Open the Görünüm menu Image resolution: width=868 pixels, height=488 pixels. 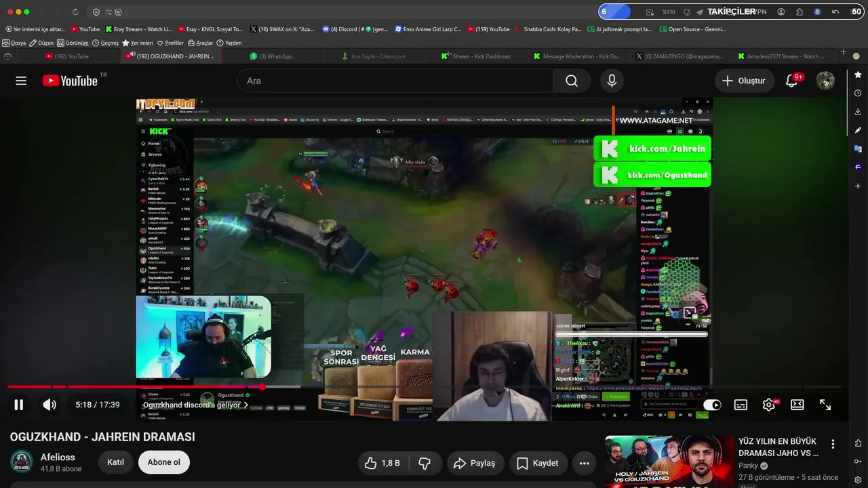[73, 43]
